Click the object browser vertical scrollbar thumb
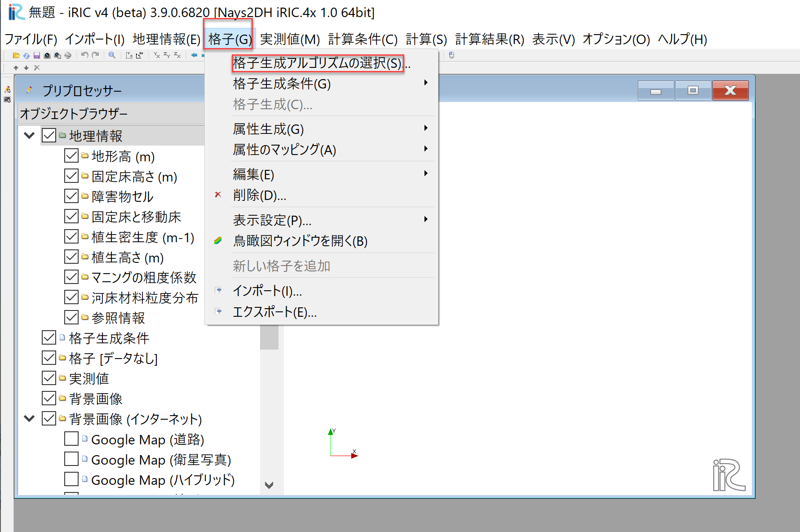800x532 pixels. click(269, 337)
